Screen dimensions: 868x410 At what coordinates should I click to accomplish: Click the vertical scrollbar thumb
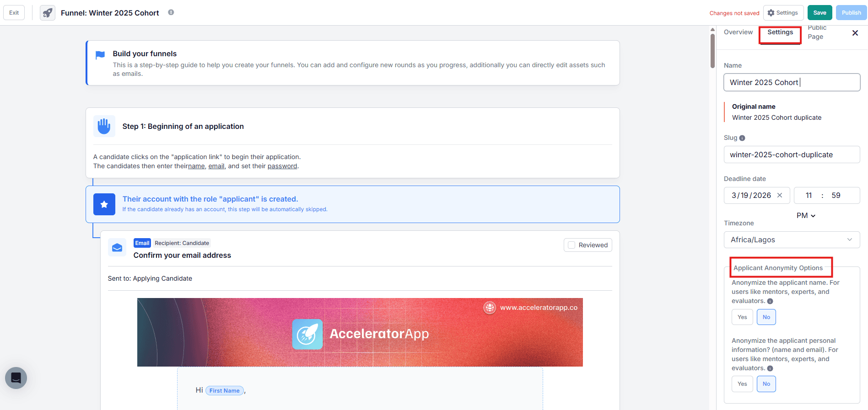[712, 50]
